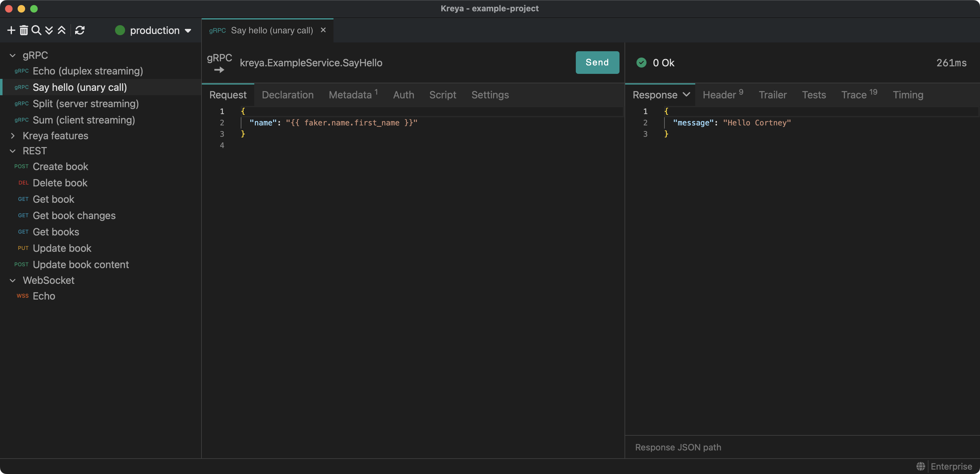Screen dimensions: 980x474
Task: Click the trash icon to delete
Action: [24, 30]
